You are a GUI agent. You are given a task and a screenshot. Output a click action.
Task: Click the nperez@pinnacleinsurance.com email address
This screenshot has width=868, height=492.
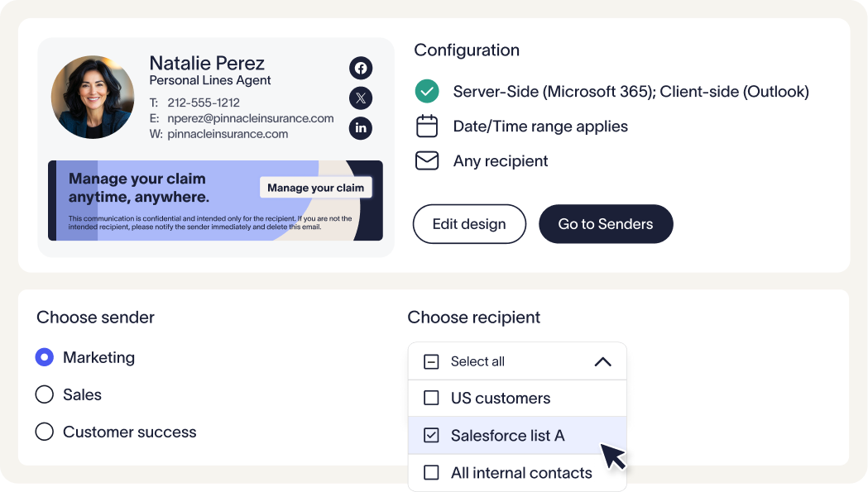click(250, 118)
